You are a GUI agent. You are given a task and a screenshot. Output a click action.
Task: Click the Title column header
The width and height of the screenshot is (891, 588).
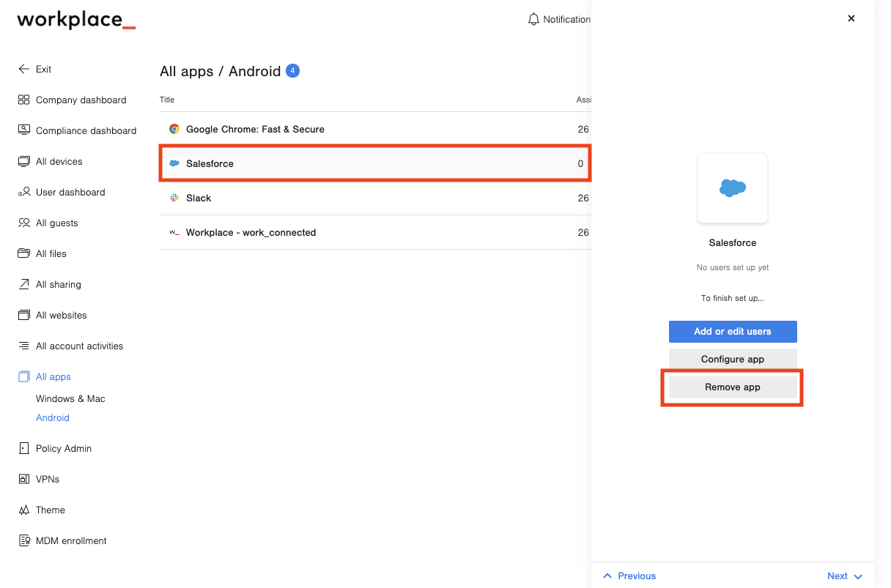167,100
